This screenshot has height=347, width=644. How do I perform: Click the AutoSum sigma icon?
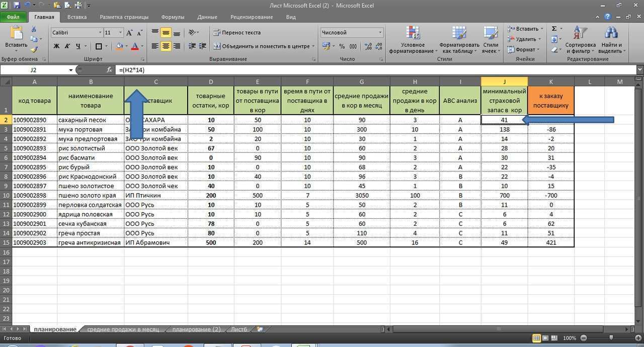pos(553,29)
